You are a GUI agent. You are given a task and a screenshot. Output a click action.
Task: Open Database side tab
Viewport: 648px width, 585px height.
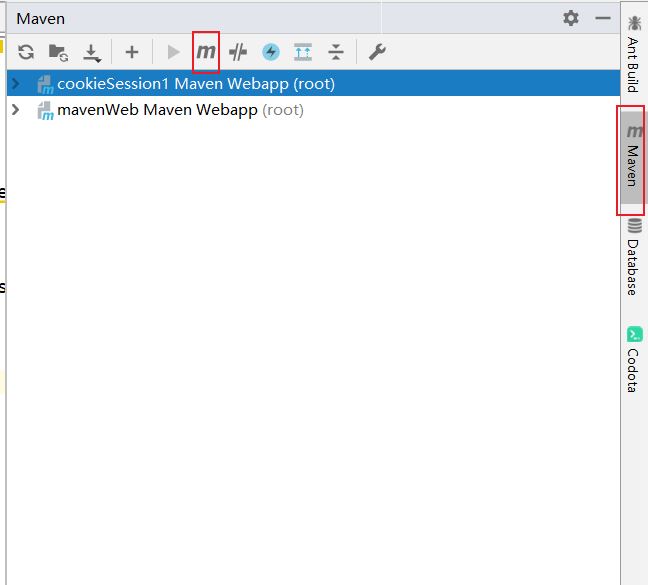point(634,257)
